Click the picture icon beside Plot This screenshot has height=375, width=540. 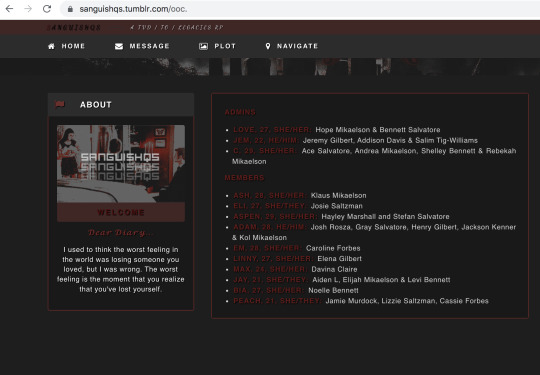click(204, 46)
